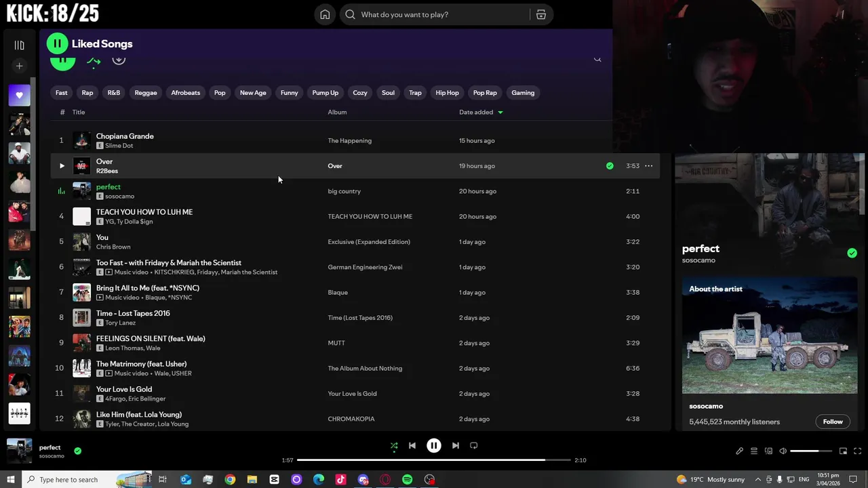Play the song Over by R2Bees
The width and height of the screenshot is (868, 488).
coord(62,165)
